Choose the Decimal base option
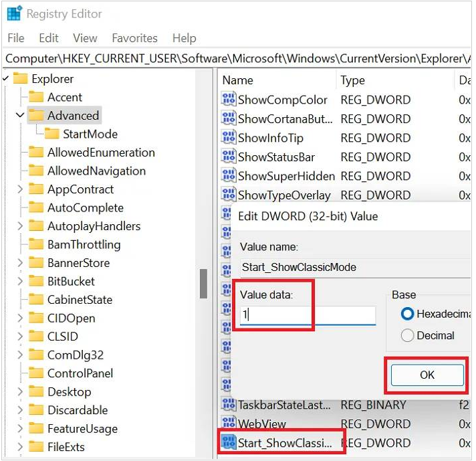 (407, 336)
